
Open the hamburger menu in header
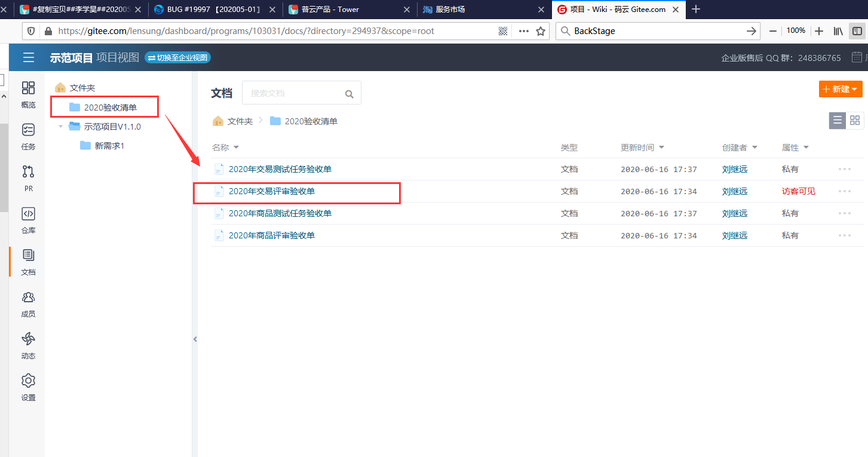[x=29, y=57]
